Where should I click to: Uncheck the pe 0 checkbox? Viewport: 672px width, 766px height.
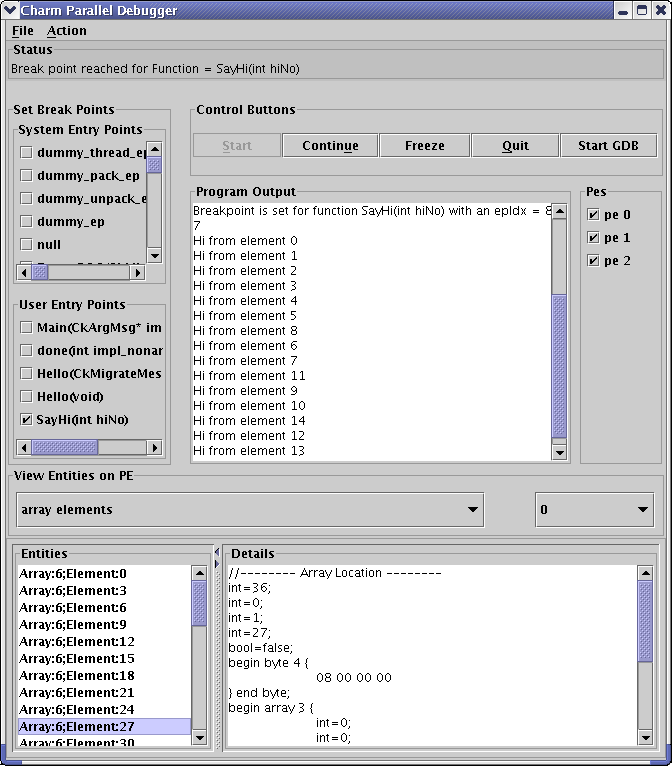[x=593, y=214]
